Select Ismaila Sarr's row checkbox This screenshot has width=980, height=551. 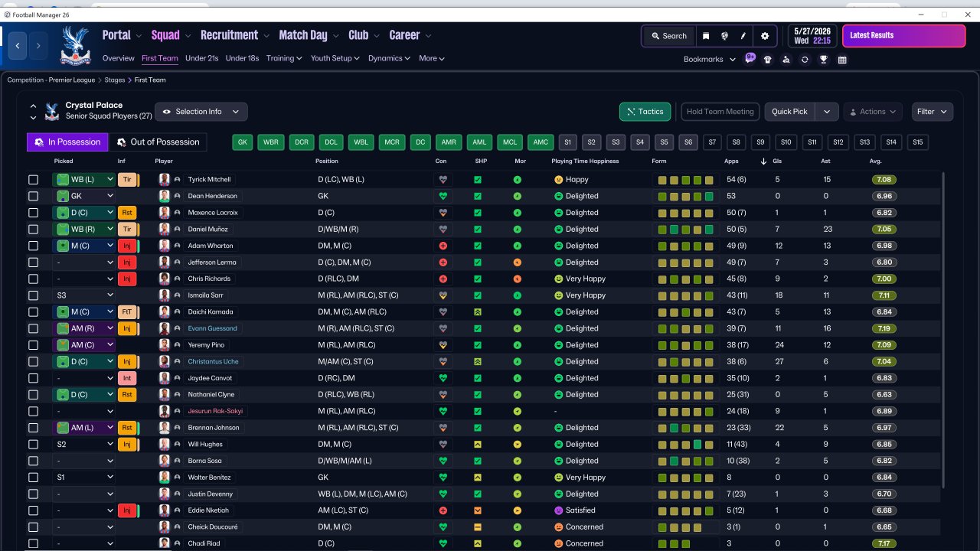pos(33,295)
